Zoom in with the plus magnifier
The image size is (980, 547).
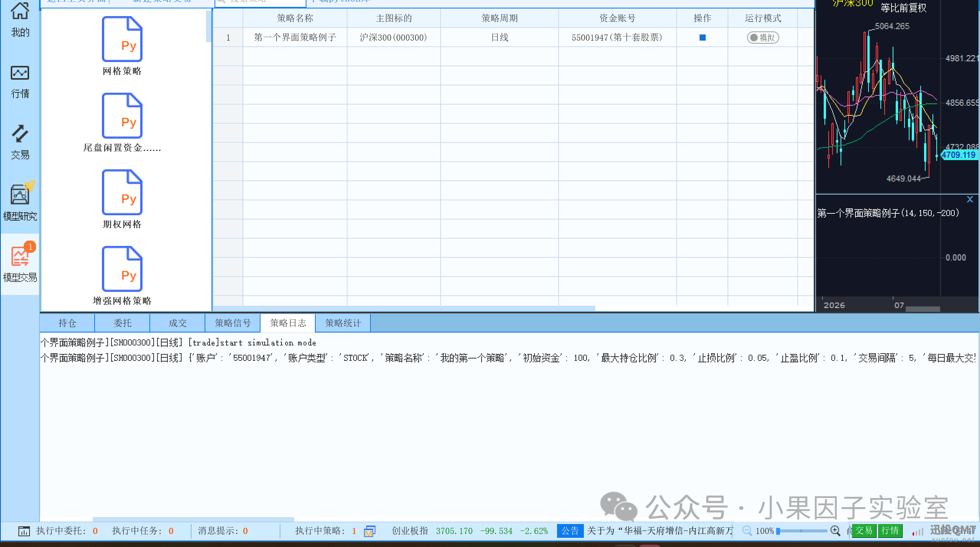836,531
